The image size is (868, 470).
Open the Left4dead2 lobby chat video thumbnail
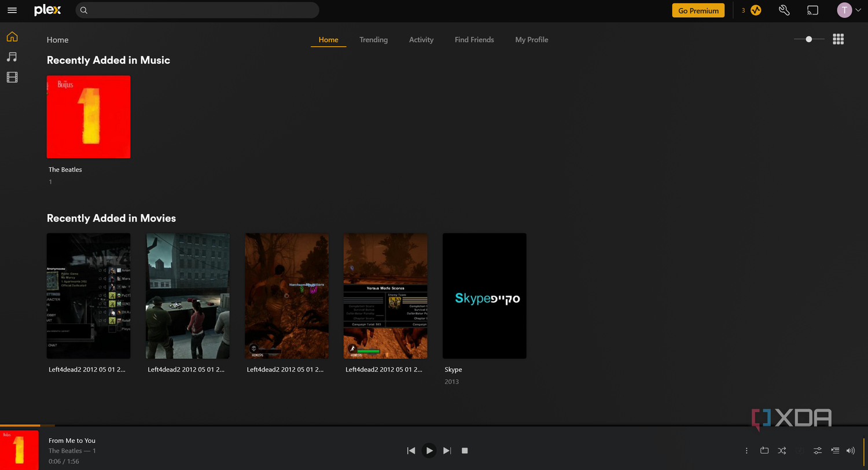(89, 296)
